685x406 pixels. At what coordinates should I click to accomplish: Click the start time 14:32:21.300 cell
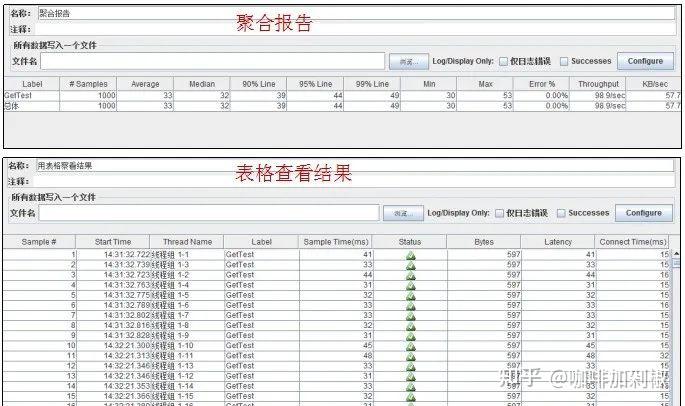[x=114, y=346]
